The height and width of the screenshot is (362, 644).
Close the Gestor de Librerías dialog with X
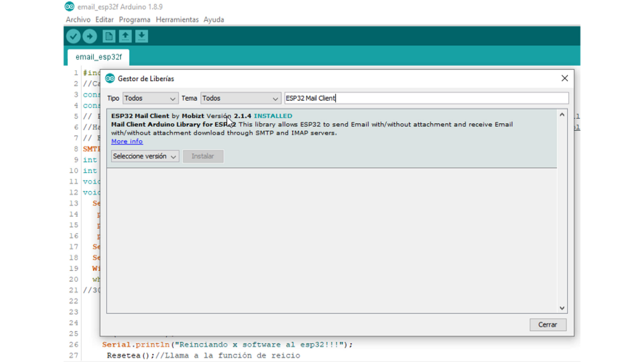(564, 79)
